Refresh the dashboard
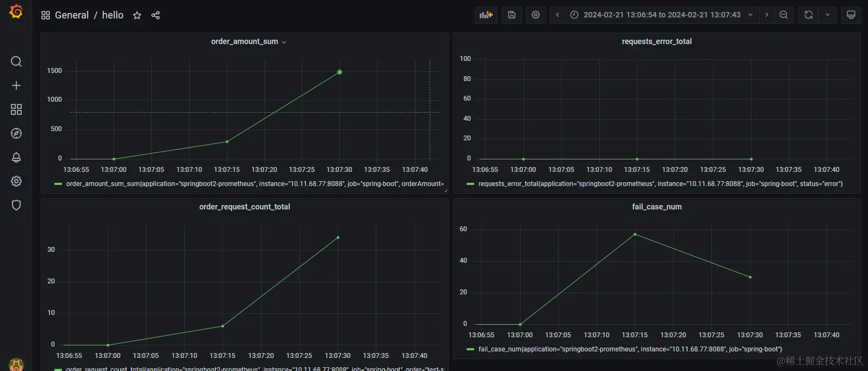Viewport: 868px width, 371px height. click(x=809, y=15)
